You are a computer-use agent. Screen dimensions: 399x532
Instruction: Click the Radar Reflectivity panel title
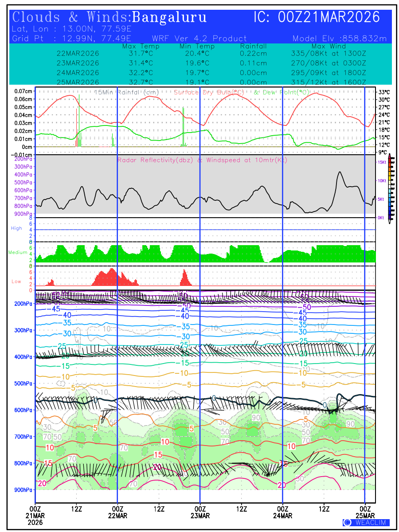pyautogui.click(x=202, y=160)
